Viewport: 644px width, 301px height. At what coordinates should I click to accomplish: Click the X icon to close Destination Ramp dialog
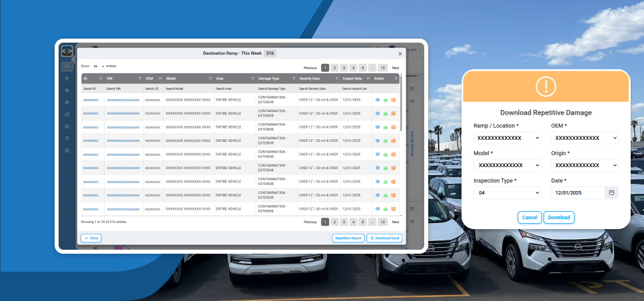400,53
